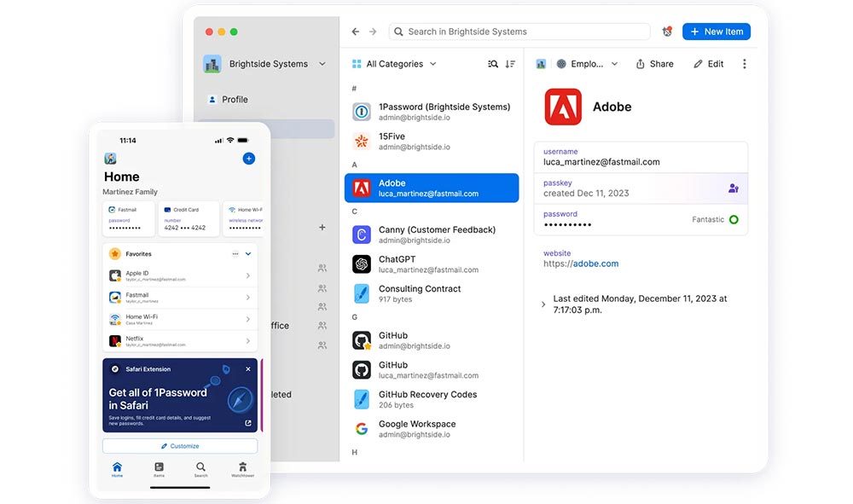
Task: Tap the blue plus button on the phone
Action: 248,159
